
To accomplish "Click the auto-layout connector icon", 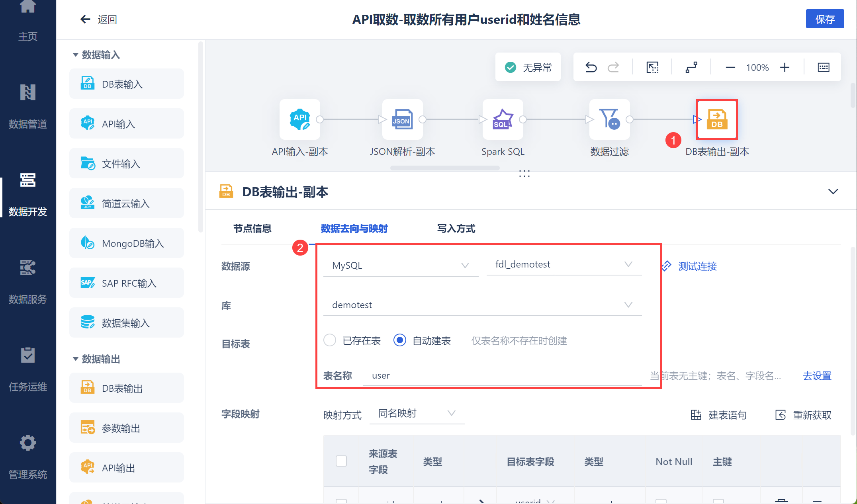I will 691,67.
